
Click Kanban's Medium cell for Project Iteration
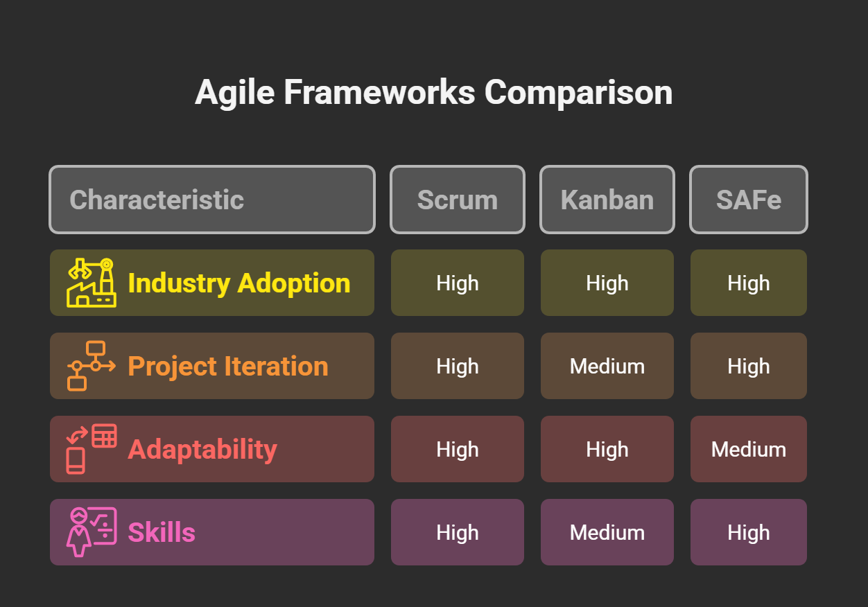click(x=607, y=366)
